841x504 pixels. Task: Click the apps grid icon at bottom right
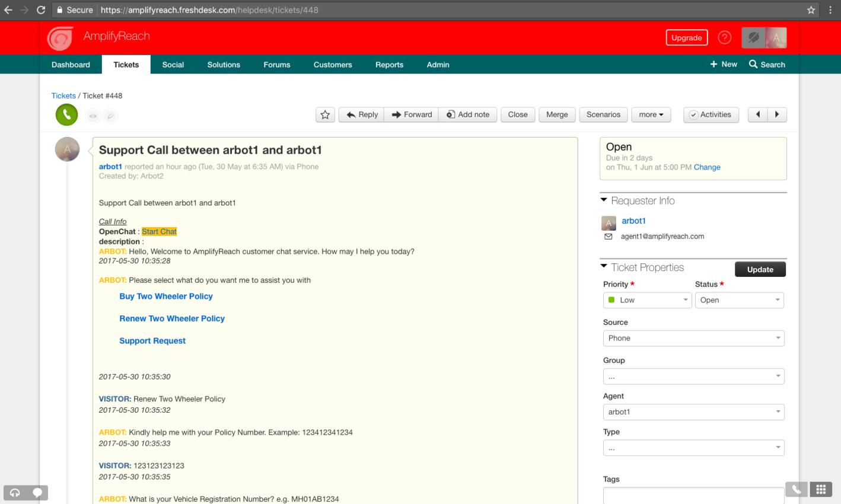(821, 489)
